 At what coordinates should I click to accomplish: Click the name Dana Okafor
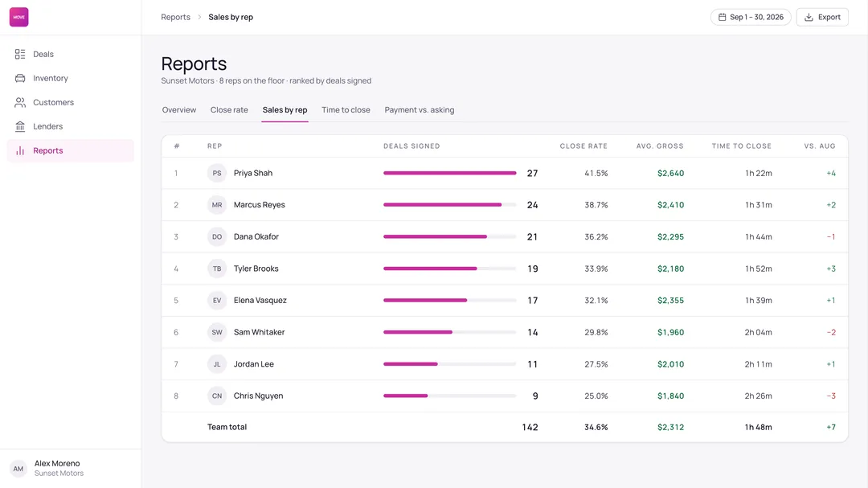[256, 237]
